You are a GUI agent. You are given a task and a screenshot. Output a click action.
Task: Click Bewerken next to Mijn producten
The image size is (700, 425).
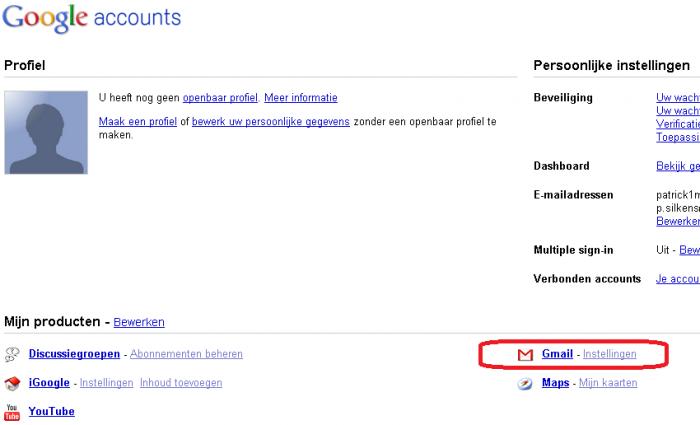click(139, 323)
